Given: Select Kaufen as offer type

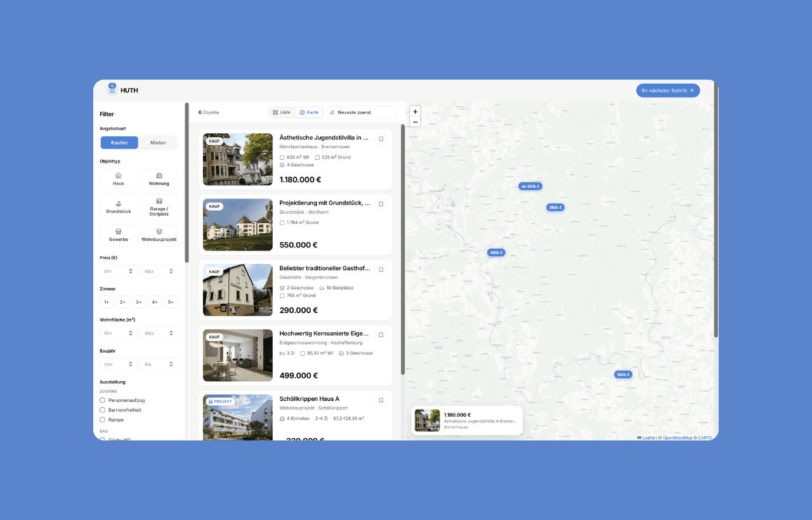Looking at the screenshot, I should [119, 143].
